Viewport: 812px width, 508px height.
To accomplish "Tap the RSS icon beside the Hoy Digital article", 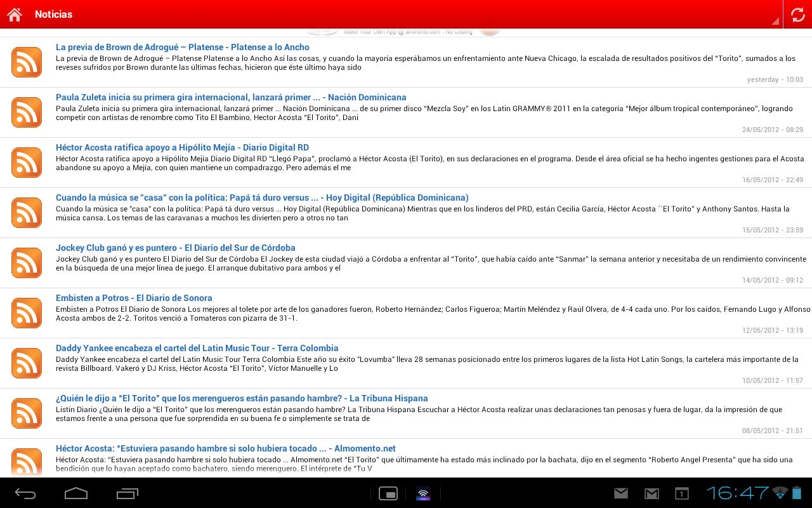I will pos(27,213).
